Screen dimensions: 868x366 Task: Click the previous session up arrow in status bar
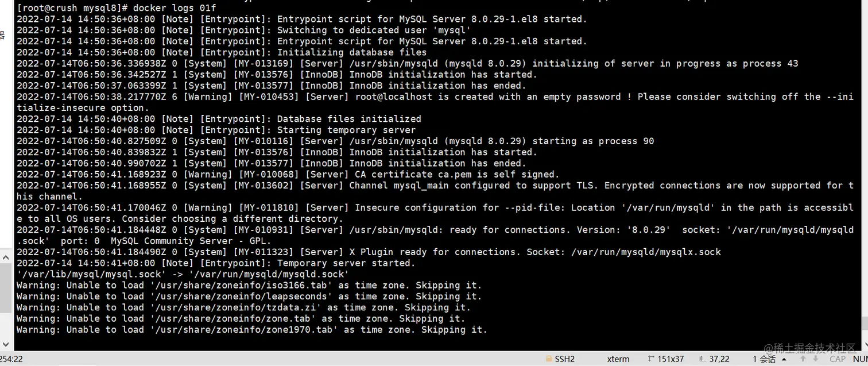(803, 359)
